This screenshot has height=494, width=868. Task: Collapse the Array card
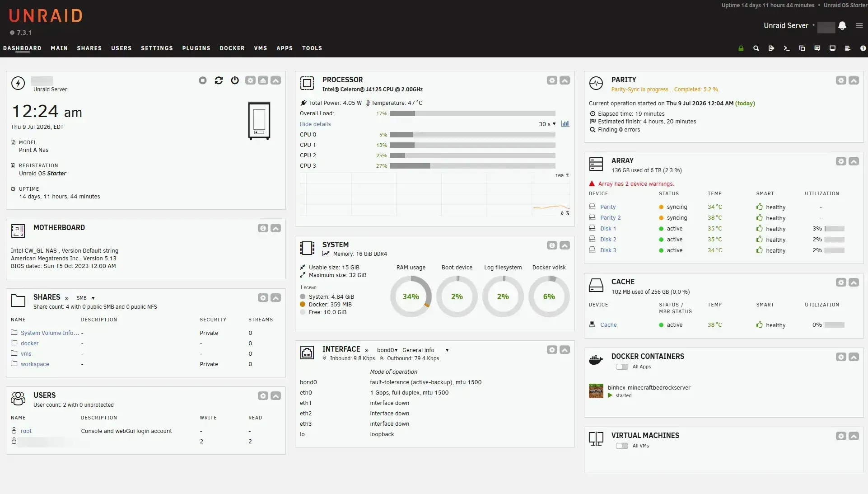coord(854,161)
